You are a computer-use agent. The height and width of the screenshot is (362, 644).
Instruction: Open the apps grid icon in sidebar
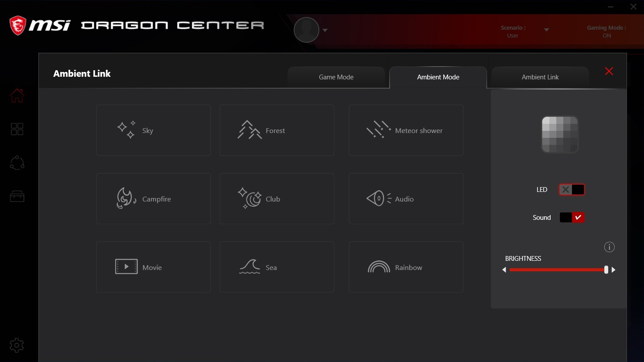(17, 129)
